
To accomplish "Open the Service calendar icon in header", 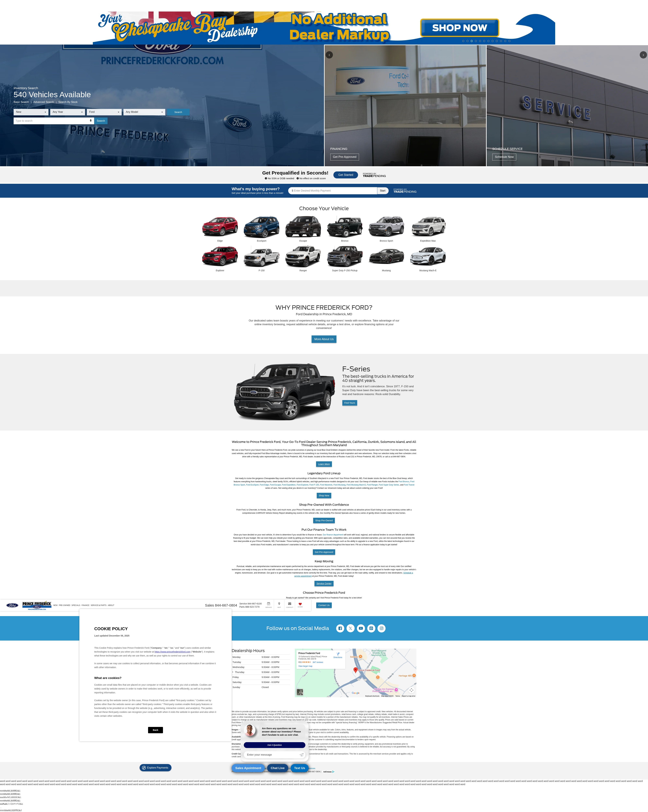I will pyautogui.click(x=268, y=604).
